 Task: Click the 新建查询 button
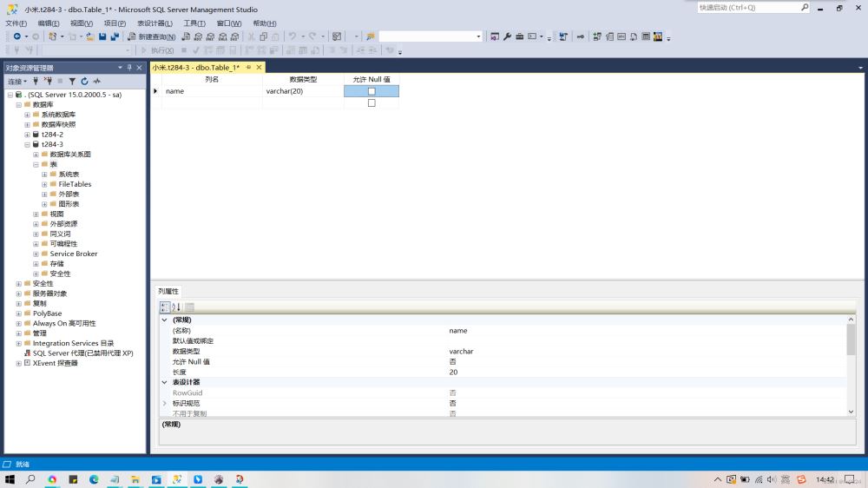click(151, 36)
